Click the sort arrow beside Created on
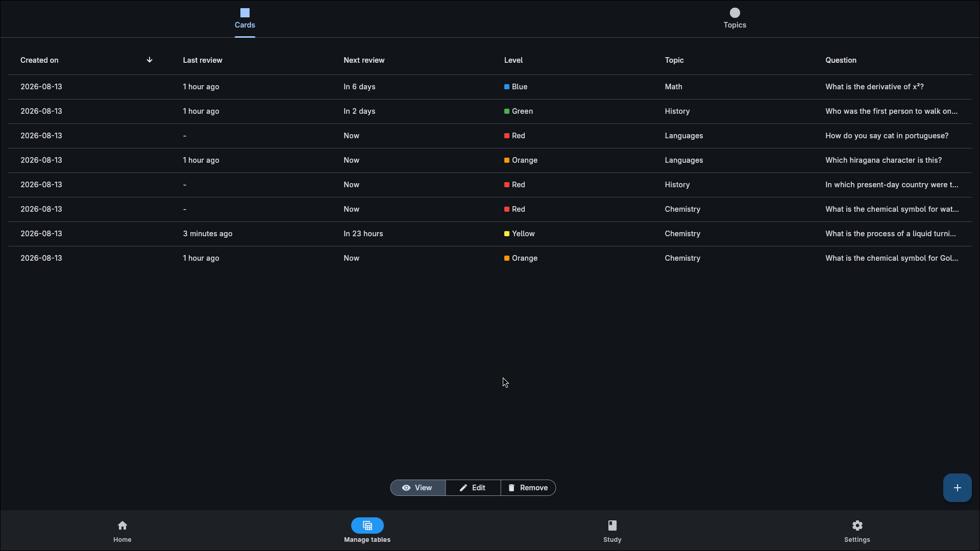Viewport: 980px width, 551px height. tap(150, 60)
